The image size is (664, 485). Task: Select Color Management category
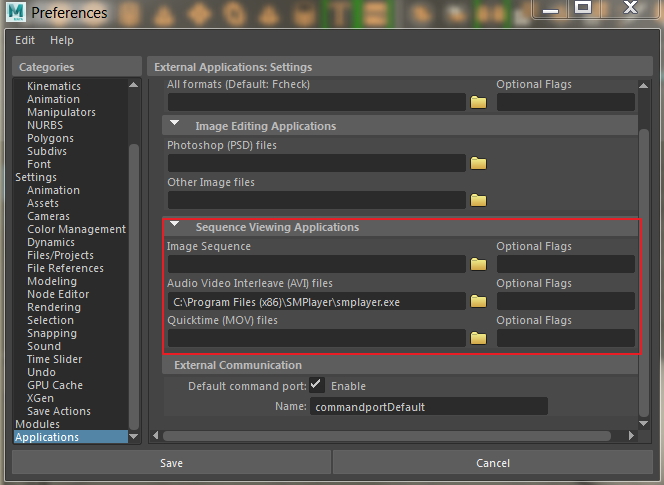click(77, 229)
